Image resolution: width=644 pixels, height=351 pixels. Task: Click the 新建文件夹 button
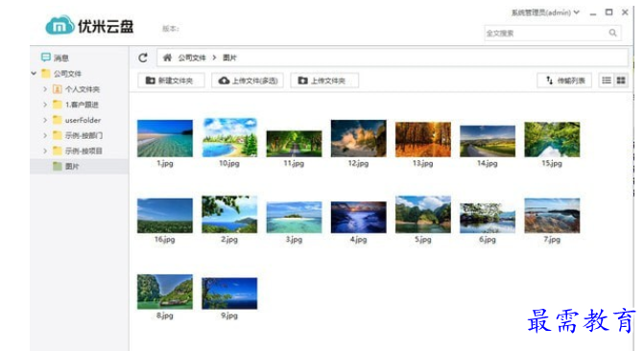171,81
